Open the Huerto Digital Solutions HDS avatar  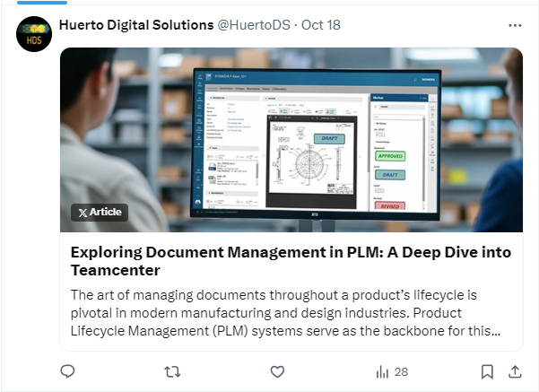pos(34,34)
